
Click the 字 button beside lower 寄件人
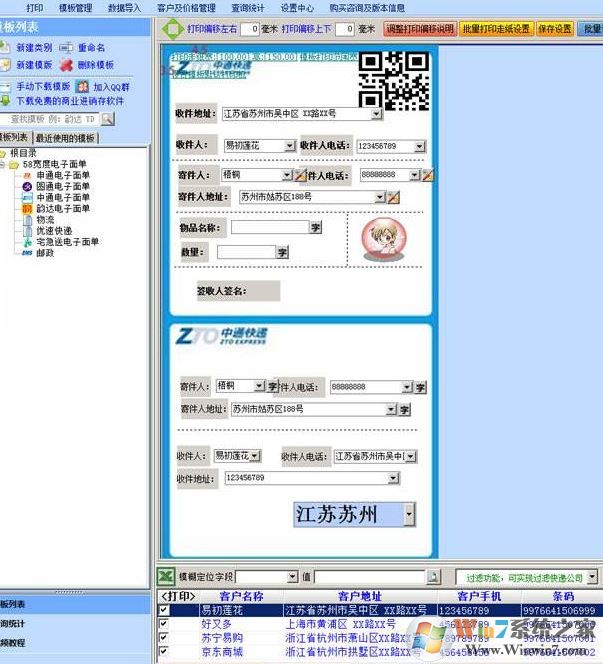pyautogui.click(x=272, y=386)
